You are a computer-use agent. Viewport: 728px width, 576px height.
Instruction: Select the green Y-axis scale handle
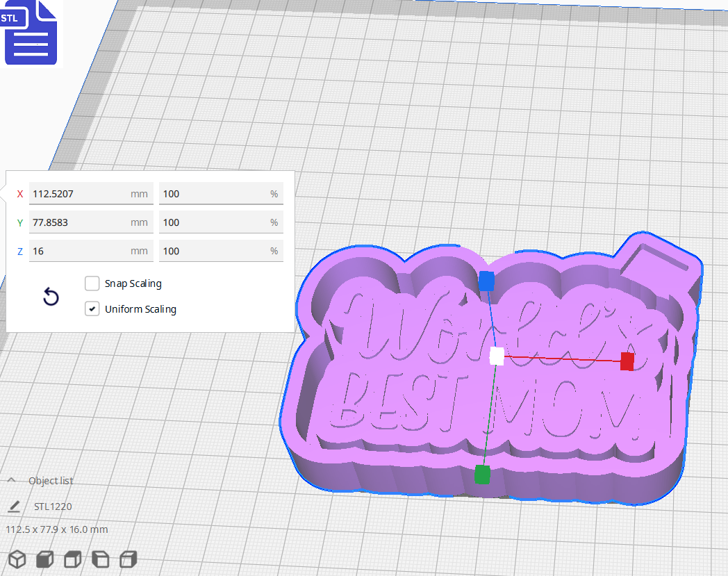[482, 474]
